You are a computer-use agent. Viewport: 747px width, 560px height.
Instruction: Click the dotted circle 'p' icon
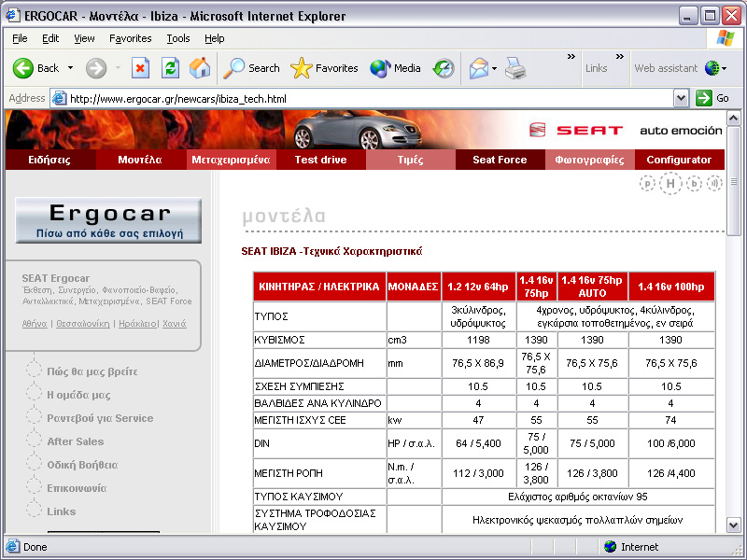647,183
